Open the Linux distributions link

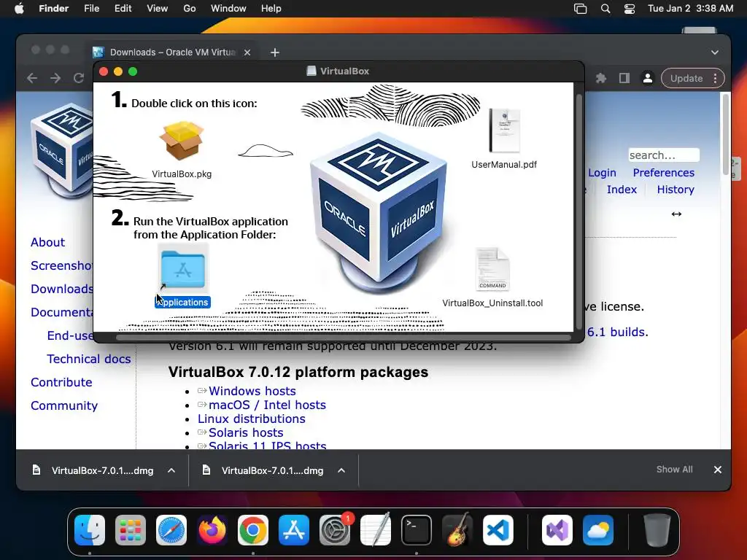[252, 419]
